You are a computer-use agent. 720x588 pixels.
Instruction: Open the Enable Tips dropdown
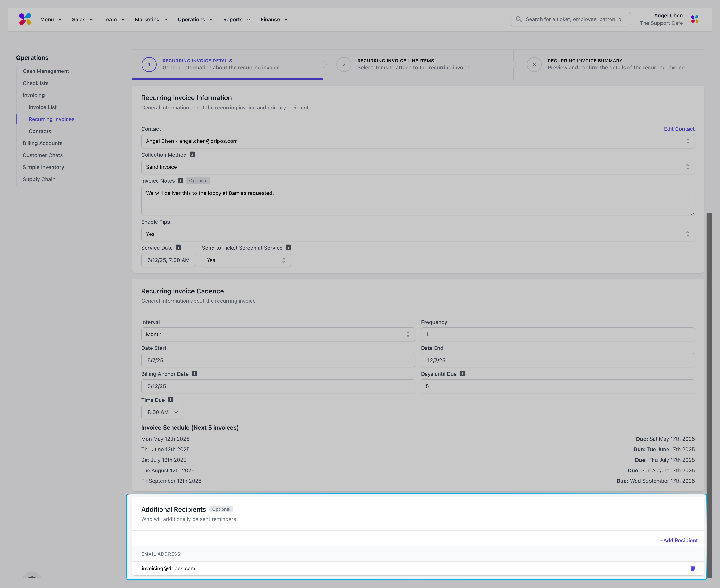click(x=418, y=234)
